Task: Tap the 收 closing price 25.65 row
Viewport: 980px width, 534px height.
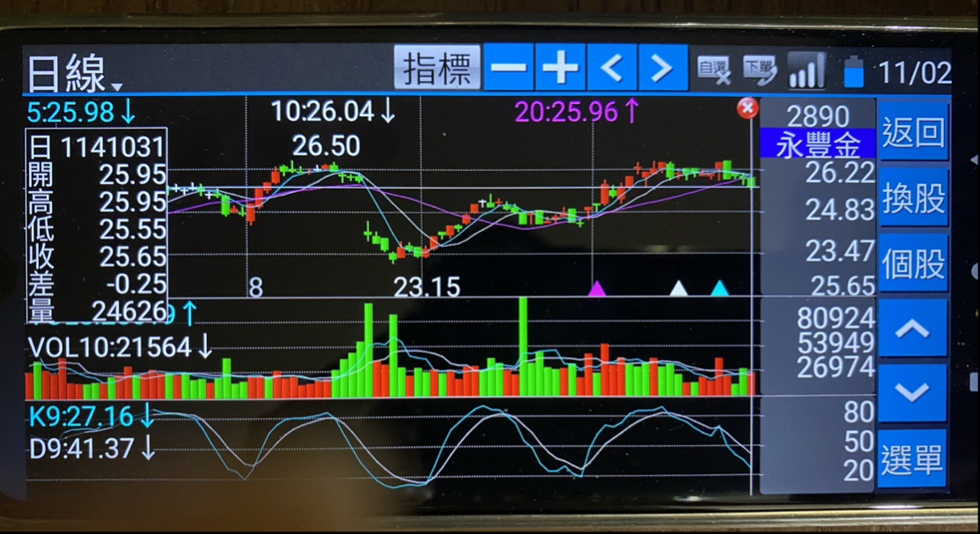Action: tap(97, 257)
